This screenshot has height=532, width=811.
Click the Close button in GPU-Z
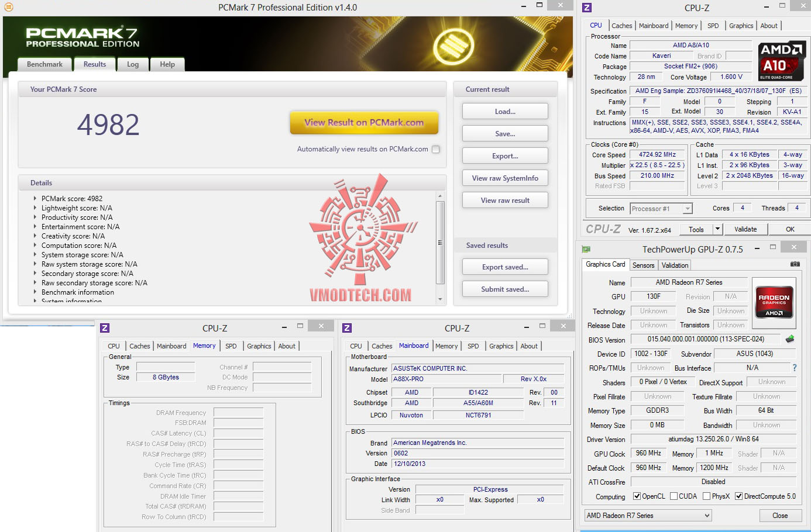(780, 516)
